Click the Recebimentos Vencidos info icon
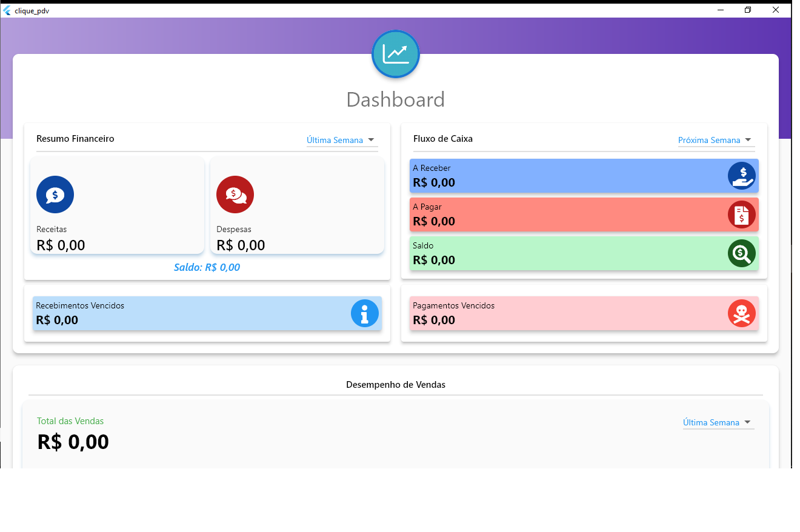 pos(365,313)
